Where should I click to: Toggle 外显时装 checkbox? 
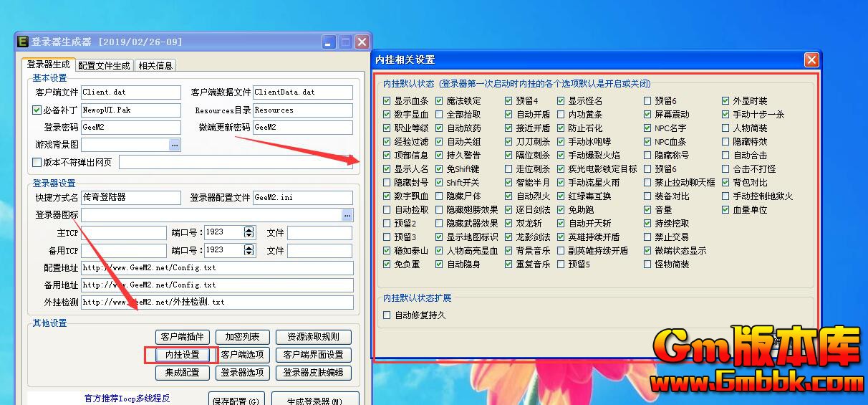coord(726,101)
